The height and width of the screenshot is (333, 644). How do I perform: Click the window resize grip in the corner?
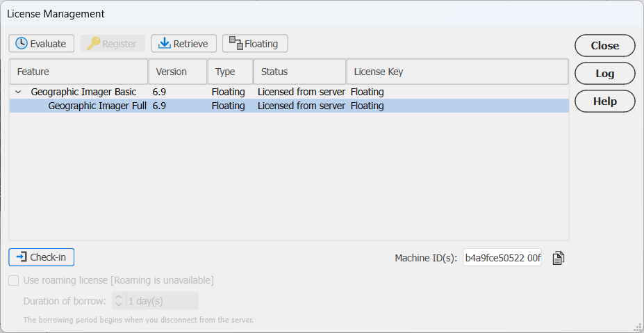pyautogui.click(x=638, y=327)
